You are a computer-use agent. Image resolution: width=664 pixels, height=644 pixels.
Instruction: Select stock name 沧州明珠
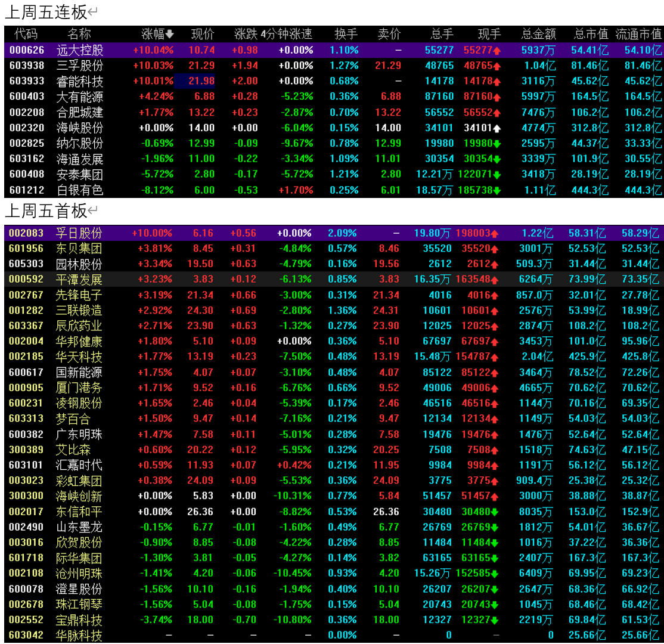tap(79, 573)
